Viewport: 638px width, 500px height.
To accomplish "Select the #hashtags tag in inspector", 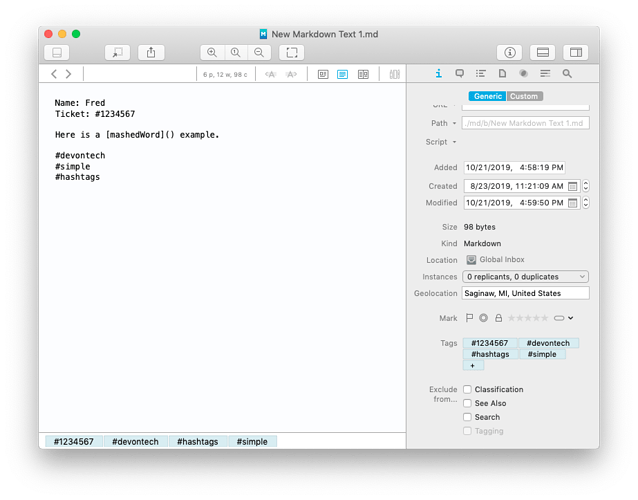I will 490,354.
